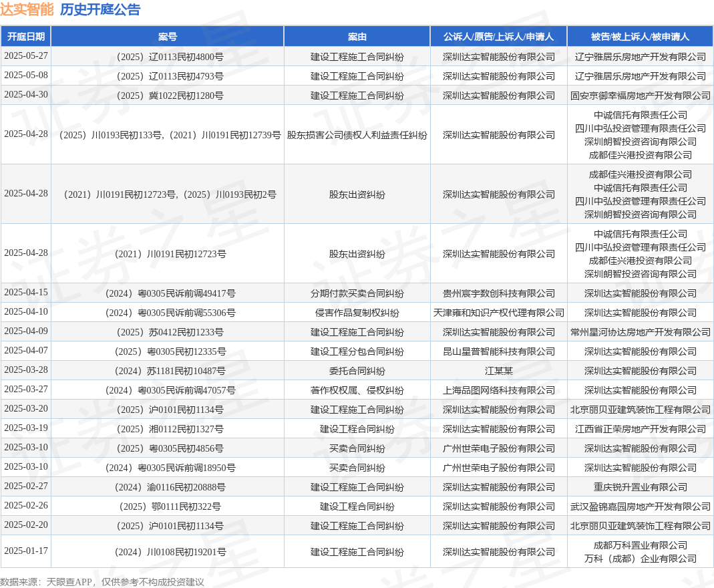Screen dimensions: 714x588
Task: Click cause 分期付款买卖合同纠纷
Action: [357, 294]
